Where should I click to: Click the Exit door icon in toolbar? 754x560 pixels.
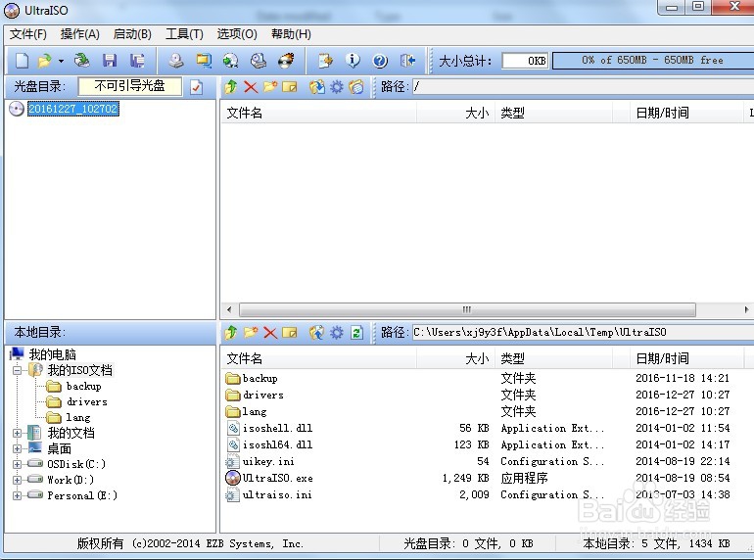point(407,61)
